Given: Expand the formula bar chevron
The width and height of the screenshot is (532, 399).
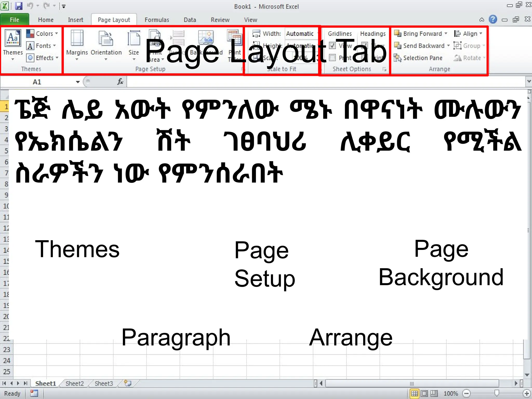Looking at the screenshot, I should pos(529,82).
